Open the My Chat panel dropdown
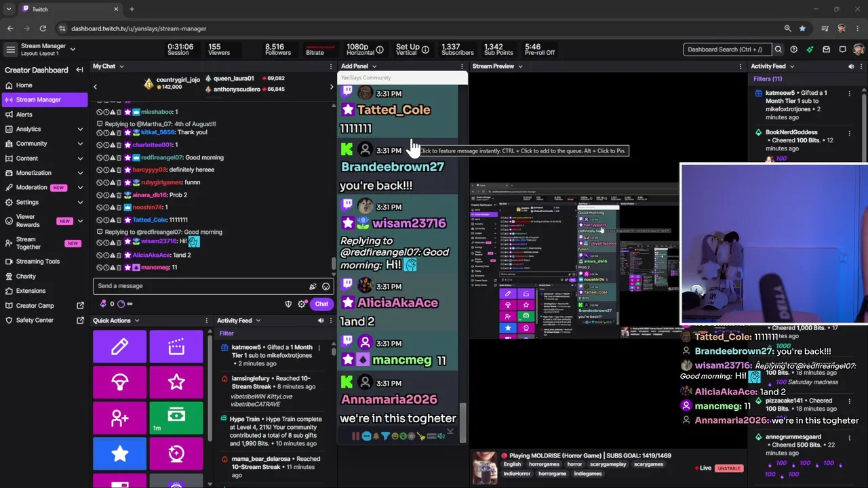This screenshot has height=488, width=868. point(121,66)
